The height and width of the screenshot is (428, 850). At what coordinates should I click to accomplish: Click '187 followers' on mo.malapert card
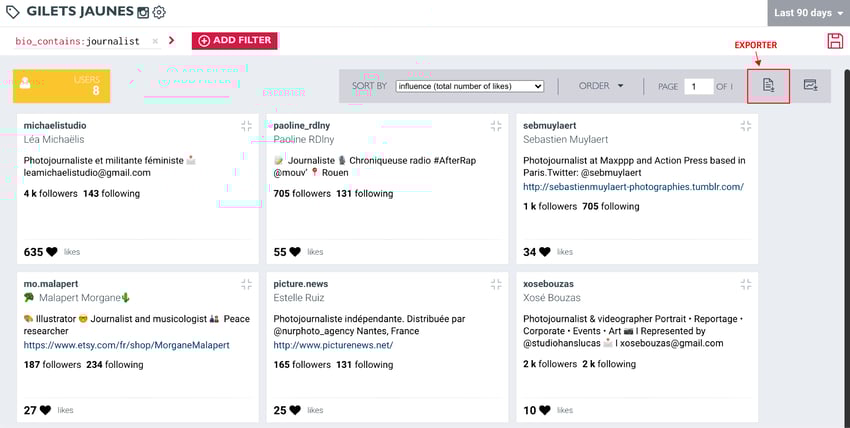52,365
